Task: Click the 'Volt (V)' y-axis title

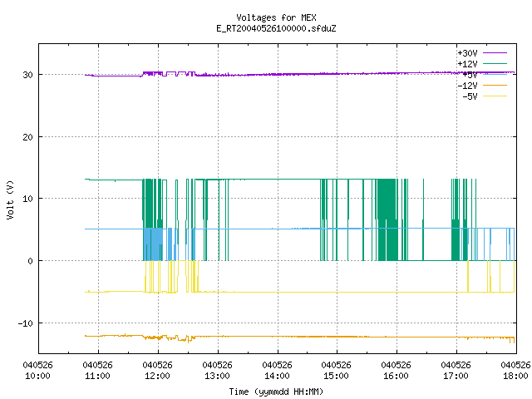Action: (10, 199)
